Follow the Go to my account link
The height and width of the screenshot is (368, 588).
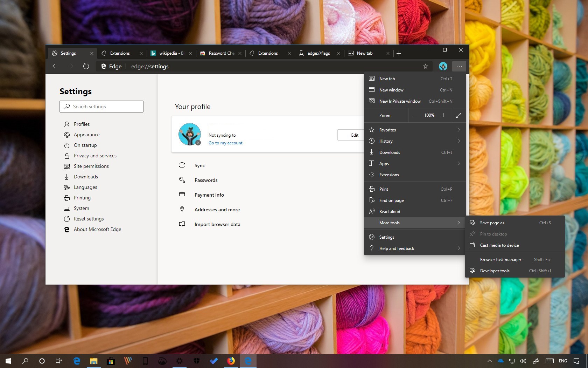[225, 143]
